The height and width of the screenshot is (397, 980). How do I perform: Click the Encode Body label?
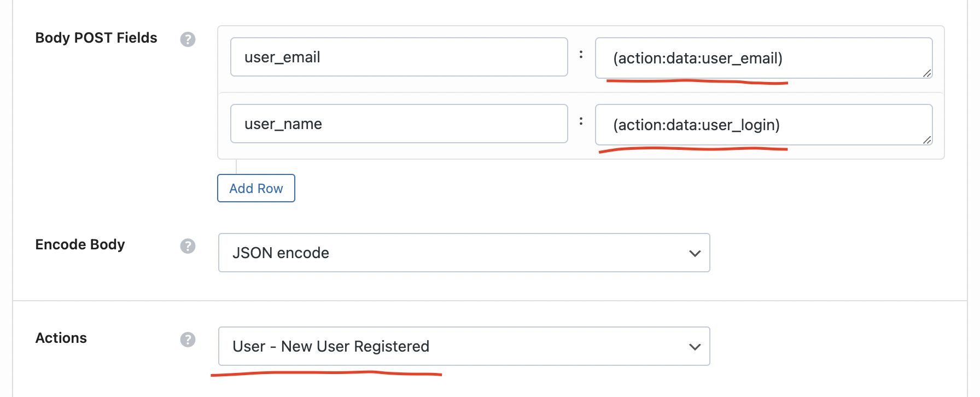80,244
